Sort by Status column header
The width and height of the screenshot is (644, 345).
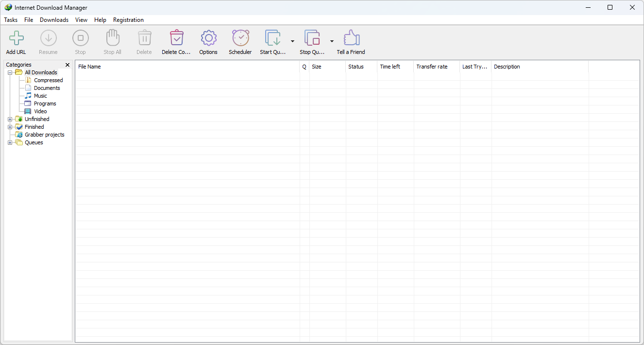361,67
